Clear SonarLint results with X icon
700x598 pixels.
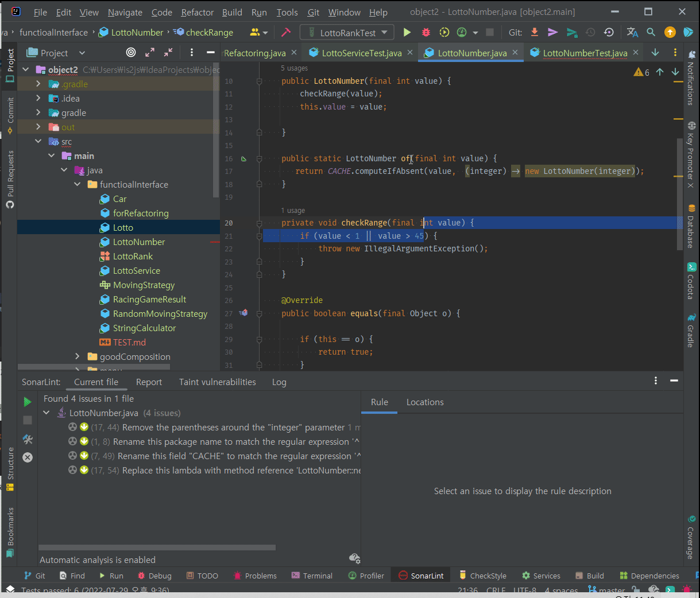coord(28,457)
